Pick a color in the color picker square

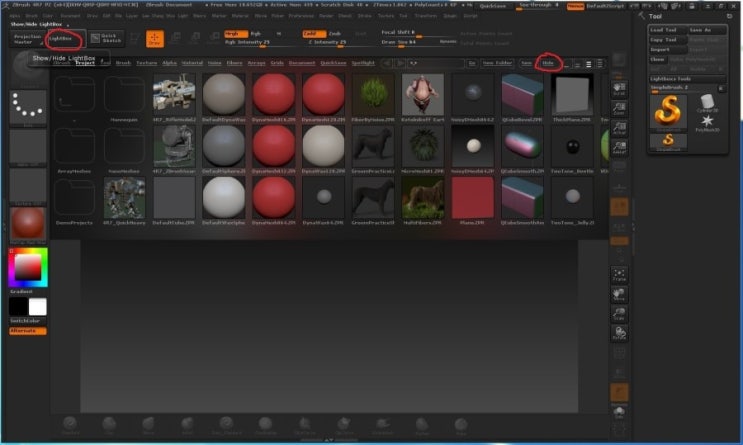[28, 267]
